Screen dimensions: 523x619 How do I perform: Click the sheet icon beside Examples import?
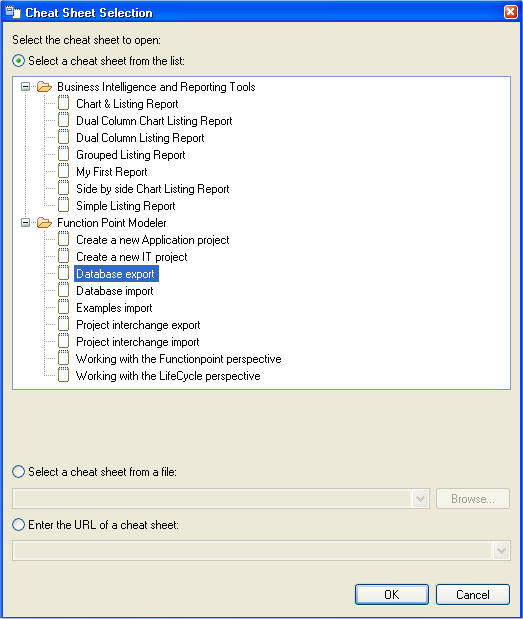click(x=64, y=307)
